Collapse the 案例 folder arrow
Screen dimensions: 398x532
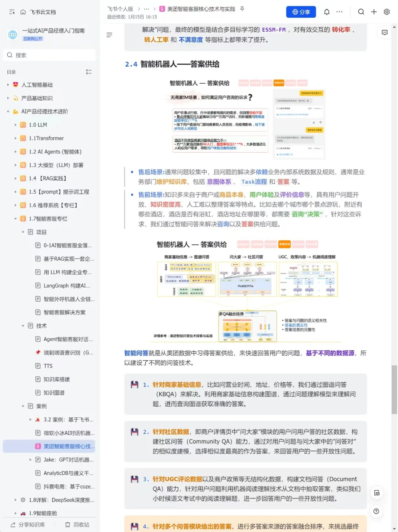point(23,406)
